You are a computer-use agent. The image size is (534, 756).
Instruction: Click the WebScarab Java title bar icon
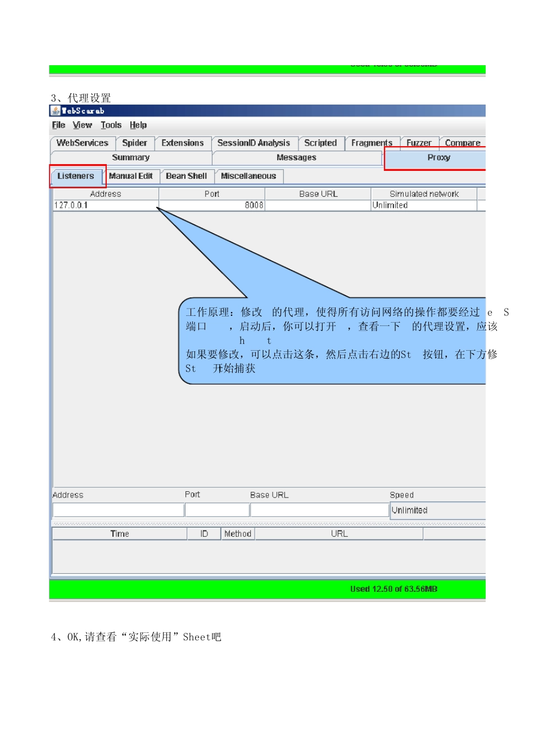(x=55, y=111)
